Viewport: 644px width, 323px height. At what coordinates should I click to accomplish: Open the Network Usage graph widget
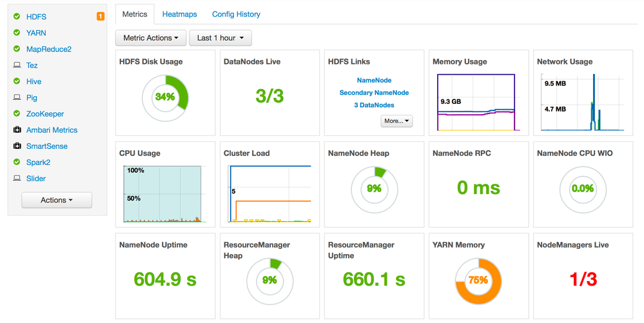pyautogui.click(x=583, y=103)
